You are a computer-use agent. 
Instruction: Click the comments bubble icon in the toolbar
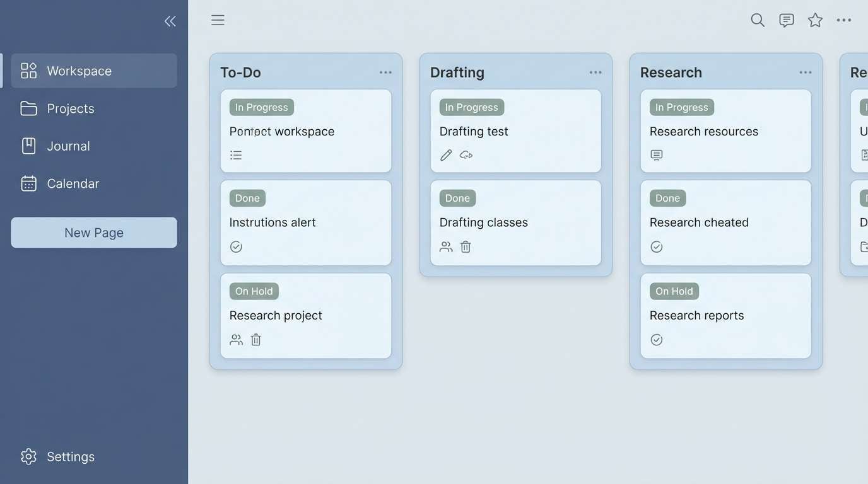(x=786, y=20)
